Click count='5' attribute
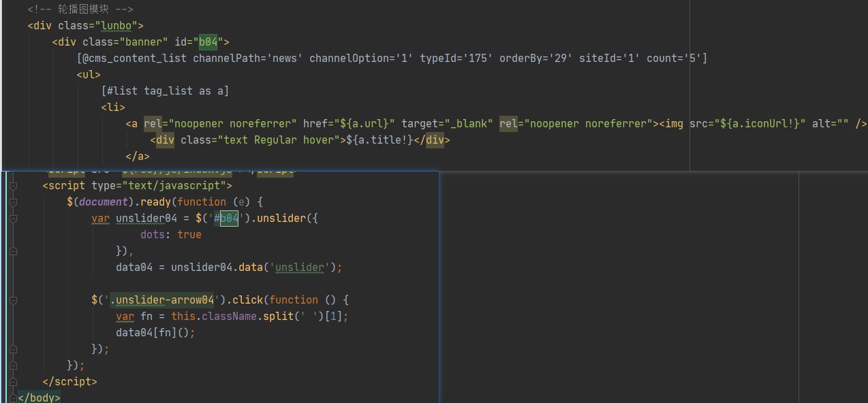This screenshot has width=868, height=403. (674, 59)
